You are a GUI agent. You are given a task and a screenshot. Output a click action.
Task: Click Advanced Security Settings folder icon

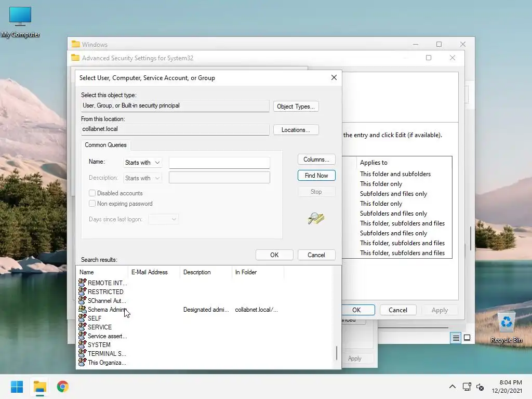click(x=75, y=58)
